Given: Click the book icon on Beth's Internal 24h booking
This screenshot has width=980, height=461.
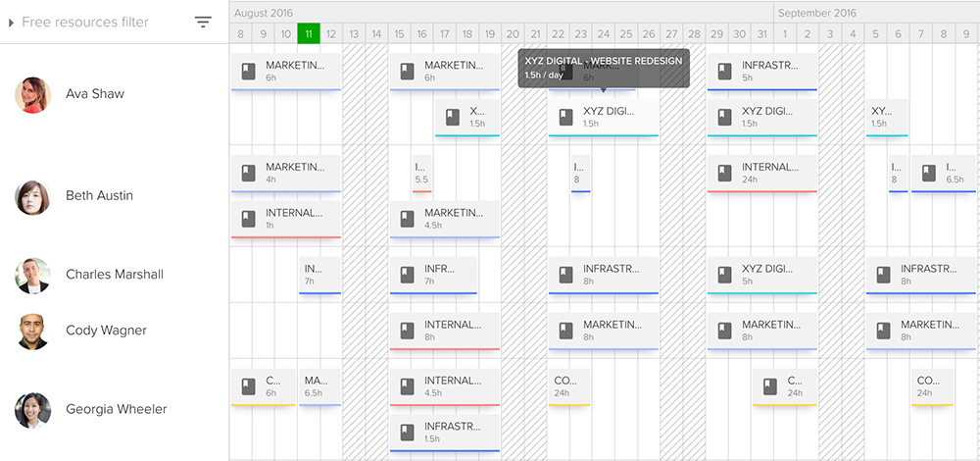Looking at the screenshot, I should tap(724, 173).
